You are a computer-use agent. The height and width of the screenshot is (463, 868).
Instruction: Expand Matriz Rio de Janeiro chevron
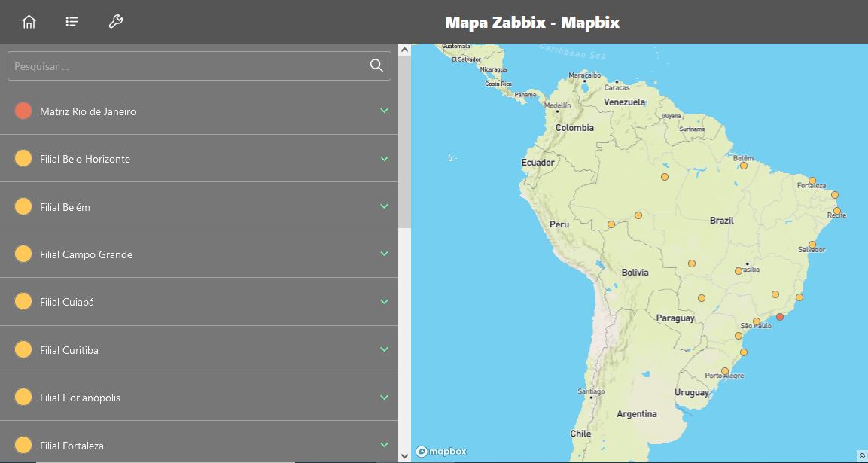click(385, 111)
